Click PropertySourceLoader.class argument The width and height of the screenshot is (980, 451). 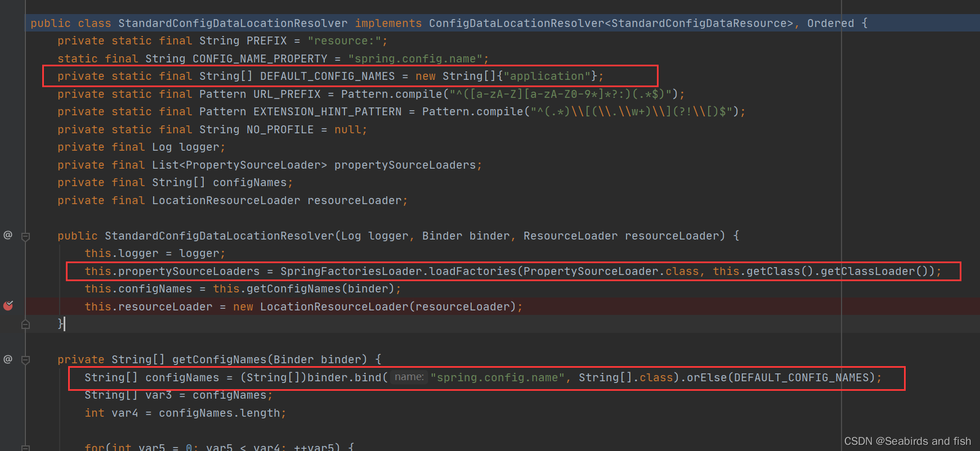point(611,271)
